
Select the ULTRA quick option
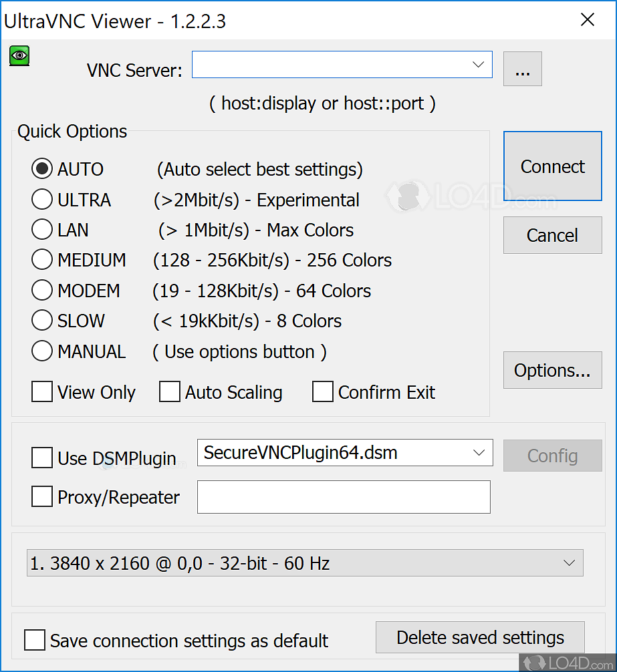(42, 200)
